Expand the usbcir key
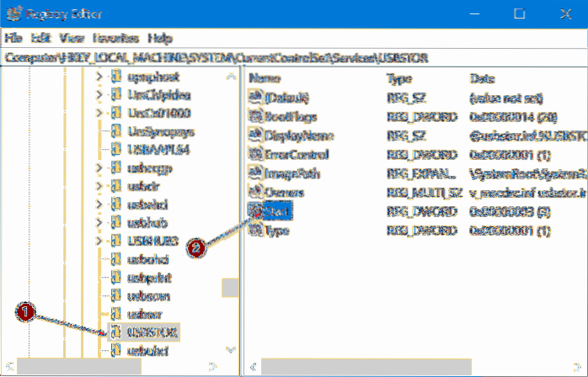Viewport: 588px width, 377px height. [99, 186]
